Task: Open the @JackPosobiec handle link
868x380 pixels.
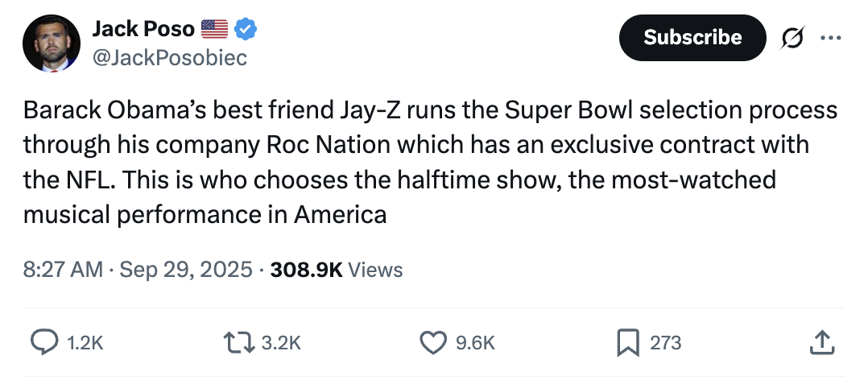Action: pos(169,57)
